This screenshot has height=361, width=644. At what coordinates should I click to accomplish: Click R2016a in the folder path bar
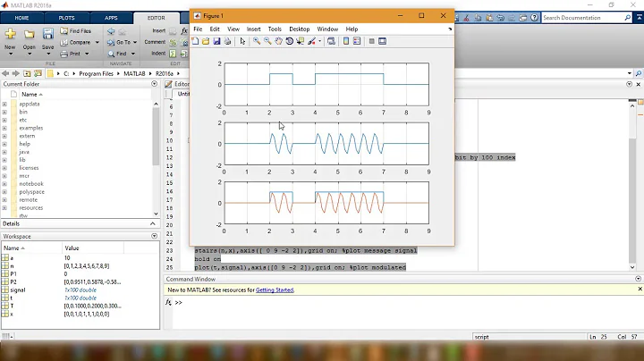pyautogui.click(x=164, y=73)
